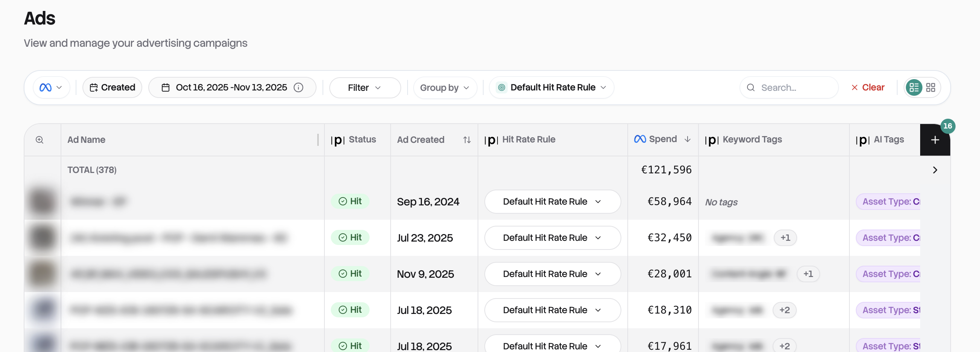The image size is (980, 352).
Task: Open the thumbnail of the Nov 9, 2025 ad
Action: 42,274
